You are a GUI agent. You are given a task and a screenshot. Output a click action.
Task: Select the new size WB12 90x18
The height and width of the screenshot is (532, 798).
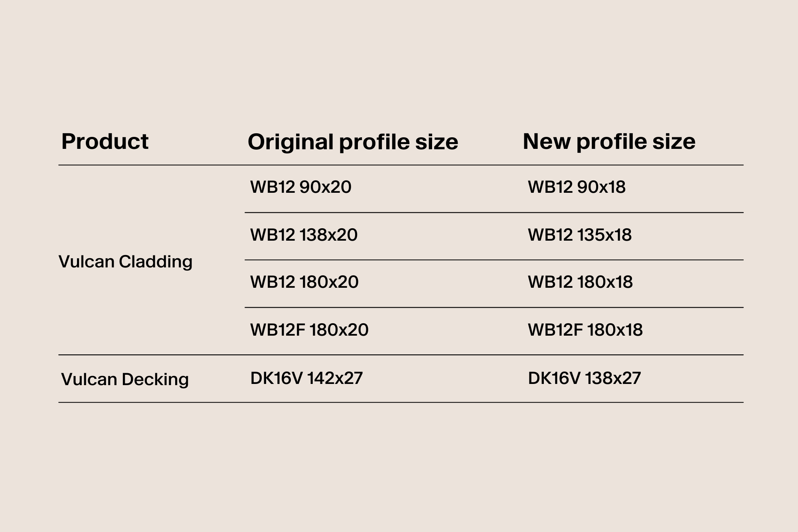click(x=577, y=187)
